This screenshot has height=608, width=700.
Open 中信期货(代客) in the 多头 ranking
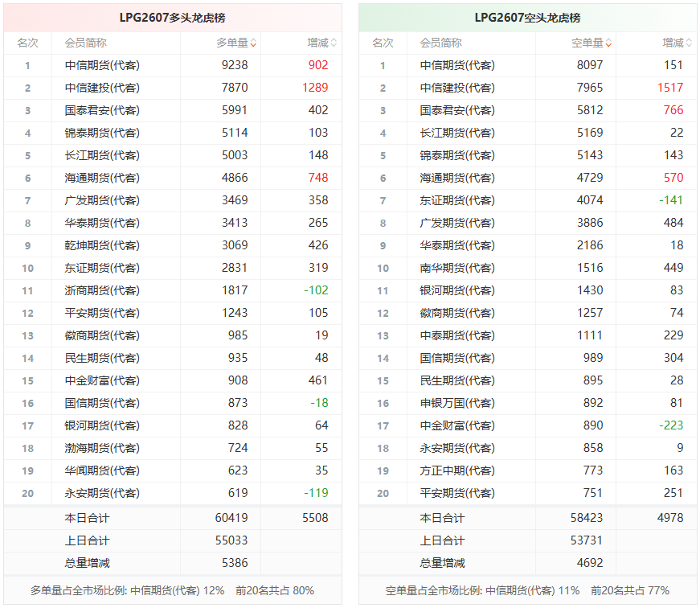pyautogui.click(x=102, y=65)
